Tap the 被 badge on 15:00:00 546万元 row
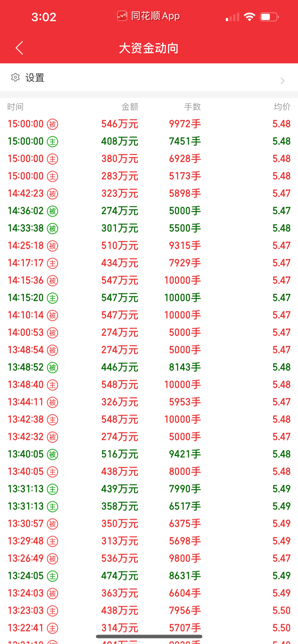The image size is (298, 644). [52, 124]
